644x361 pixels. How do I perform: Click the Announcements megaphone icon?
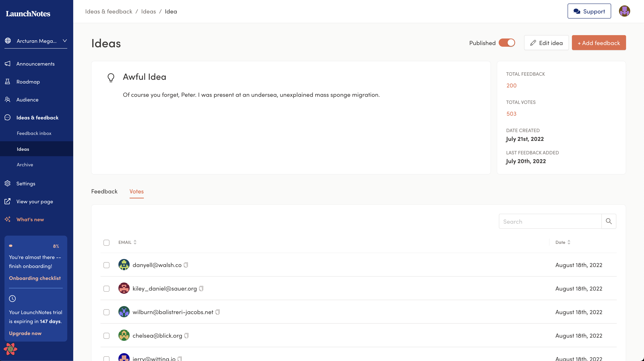coord(7,64)
